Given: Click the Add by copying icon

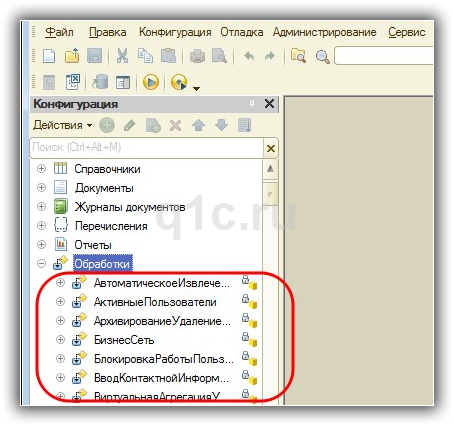Looking at the screenshot, I should pyautogui.click(x=153, y=126).
